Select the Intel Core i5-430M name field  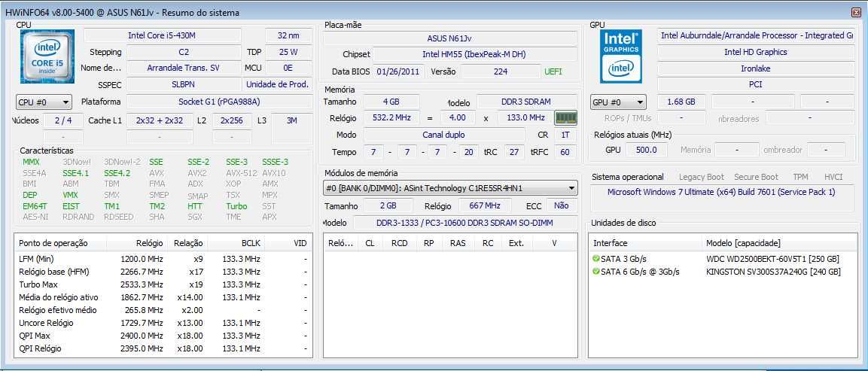point(162,35)
